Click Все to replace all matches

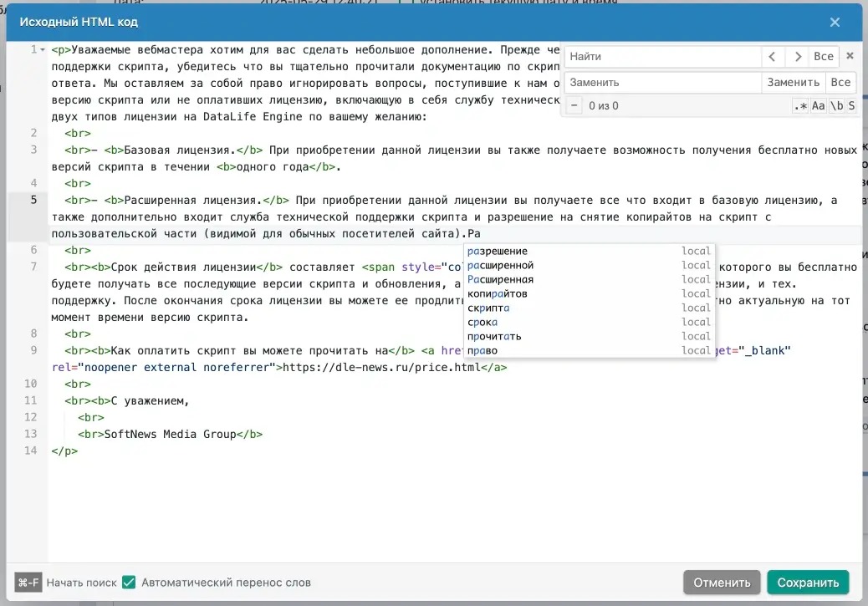(x=840, y=83)
